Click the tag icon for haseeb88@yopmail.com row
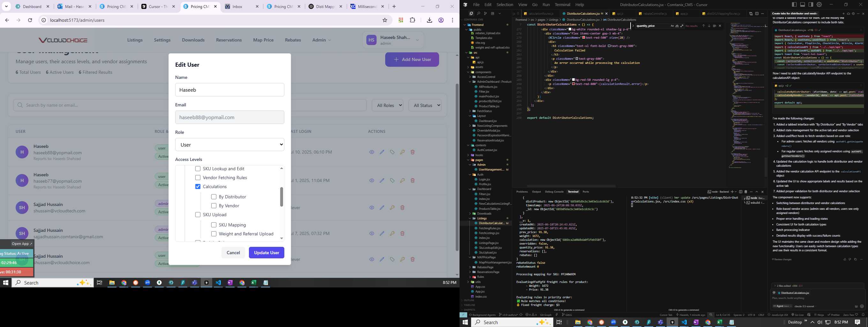 [392, 152]
